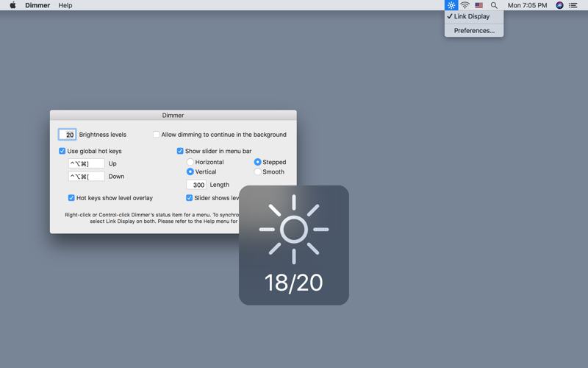Click the slider Length input field

[x=196, y=185]
